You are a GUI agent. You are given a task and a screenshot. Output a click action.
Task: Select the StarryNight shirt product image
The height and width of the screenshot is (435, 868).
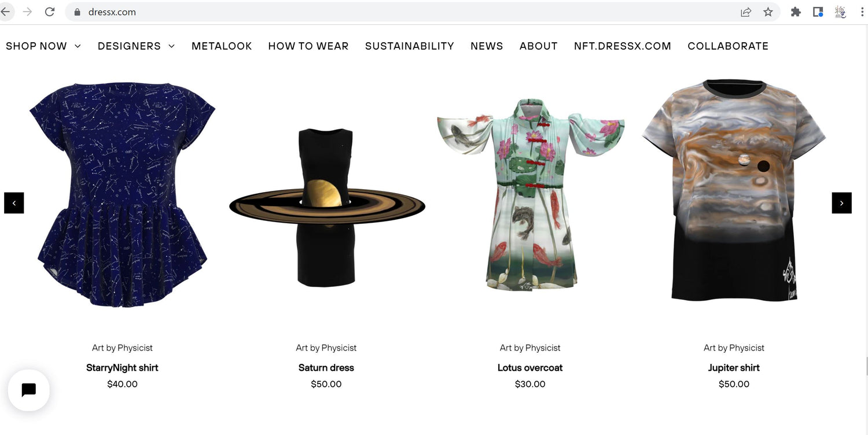[x=123, y=194]
